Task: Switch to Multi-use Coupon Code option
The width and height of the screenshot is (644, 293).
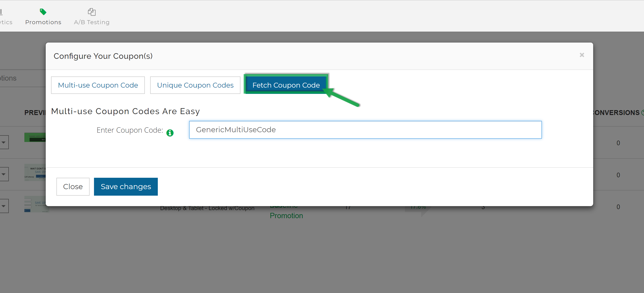Action: (98, 85)
